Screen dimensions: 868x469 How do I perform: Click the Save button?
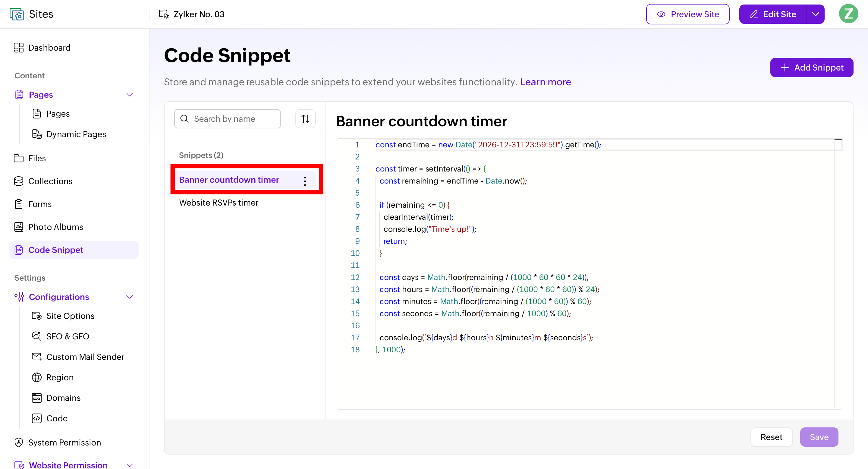tap(819, 437)
